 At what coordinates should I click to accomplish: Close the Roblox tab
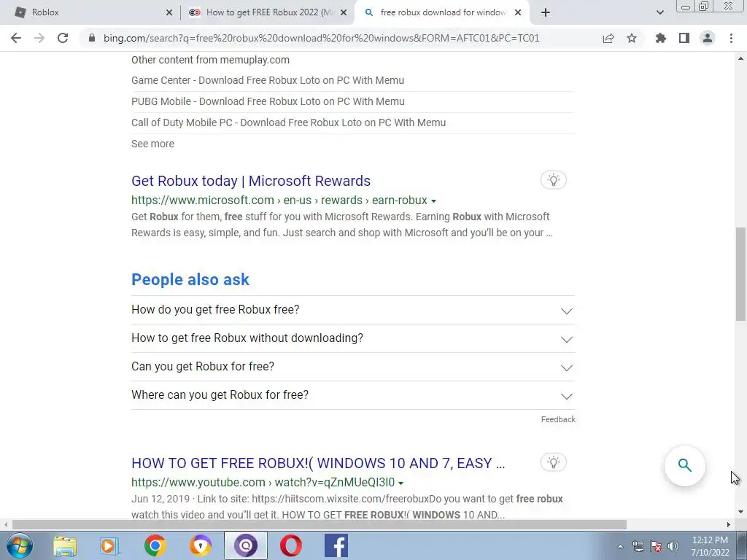pos(169,12)
